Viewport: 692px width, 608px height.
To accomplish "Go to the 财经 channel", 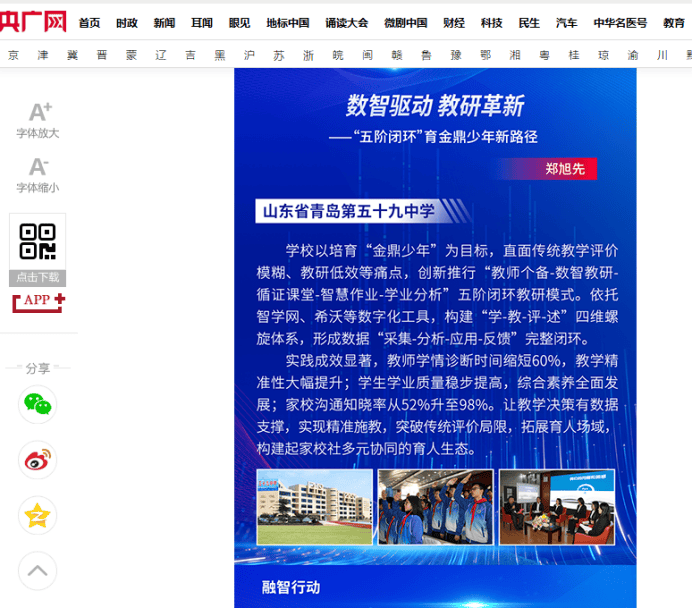I will coord(453,23).
